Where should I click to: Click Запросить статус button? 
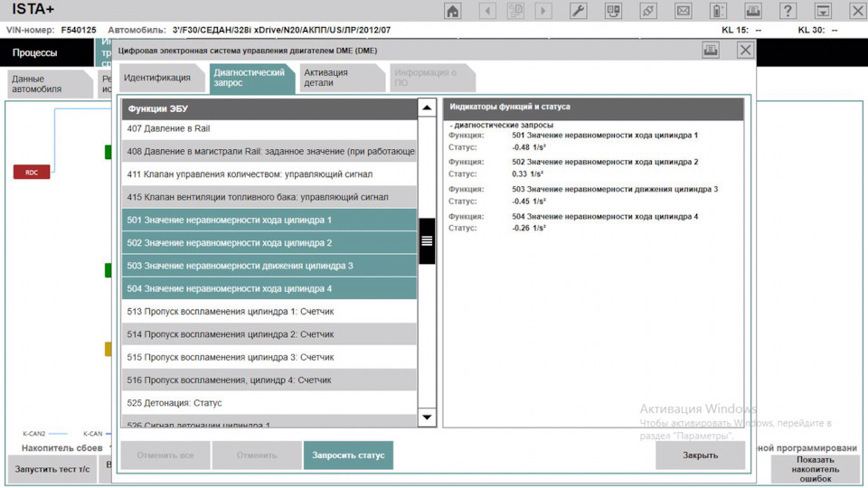point(348,455)
